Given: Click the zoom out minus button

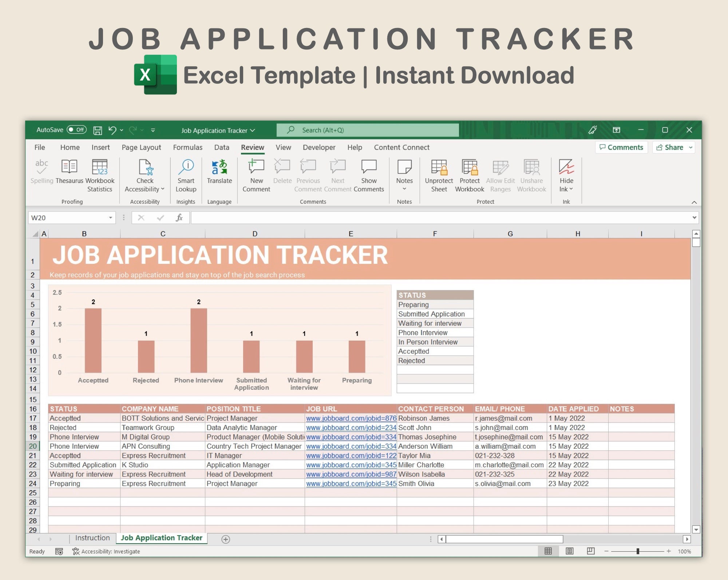Looking at the screenshot, I should pos(606,551).
